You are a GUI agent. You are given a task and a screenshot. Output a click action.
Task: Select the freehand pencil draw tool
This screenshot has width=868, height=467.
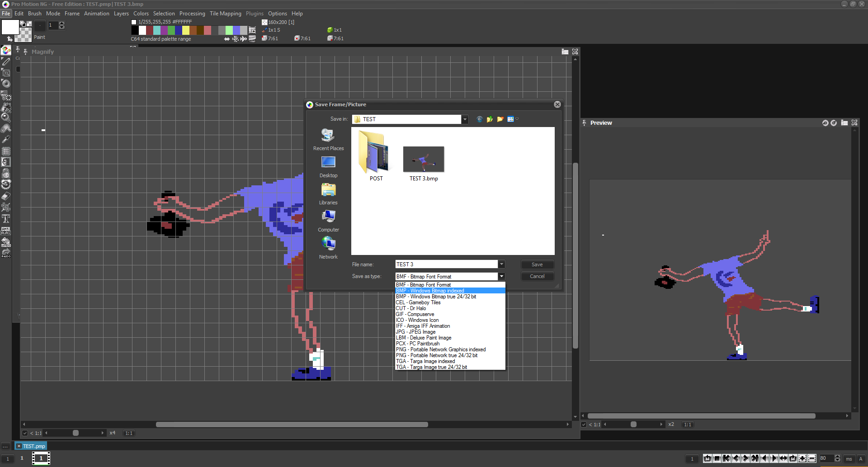coord(6,61)
